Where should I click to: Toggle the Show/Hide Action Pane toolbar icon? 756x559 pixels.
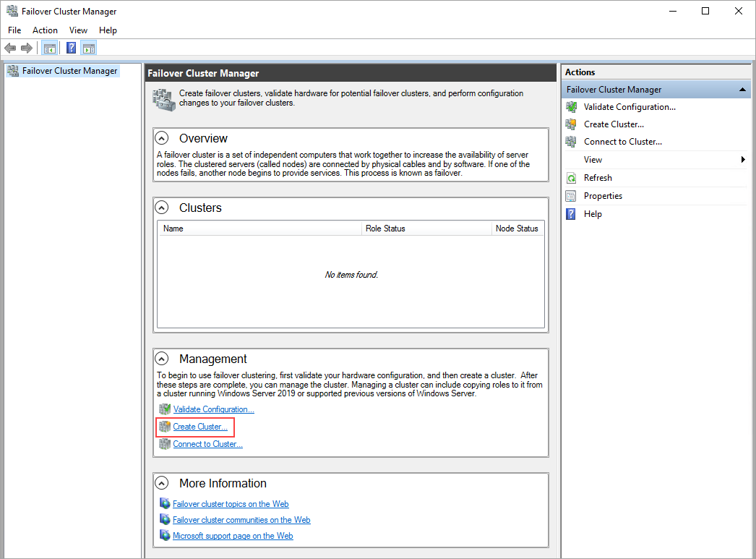(89, 48)
